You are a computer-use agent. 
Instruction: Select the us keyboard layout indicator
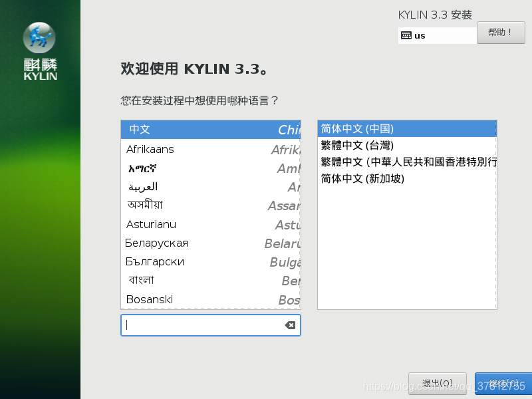pyautogui.click(x=438, y=35)
